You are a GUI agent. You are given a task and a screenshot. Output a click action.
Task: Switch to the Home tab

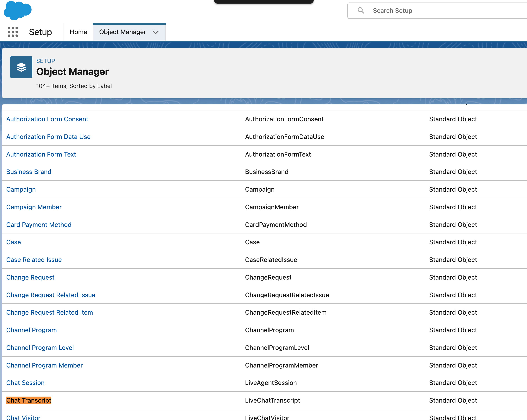coord(78,32)
